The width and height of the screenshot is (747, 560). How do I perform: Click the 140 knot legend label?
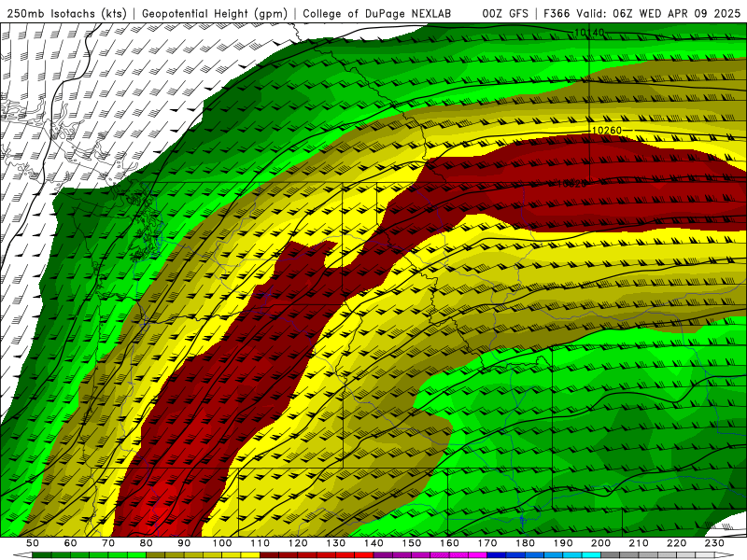point(373,543)
